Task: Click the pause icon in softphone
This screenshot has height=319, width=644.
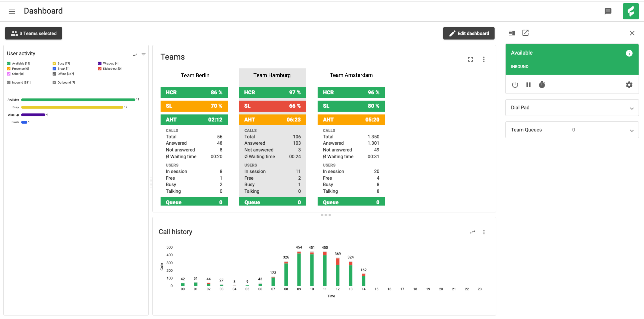Action: pyautogui.click(x=528, y=85)
